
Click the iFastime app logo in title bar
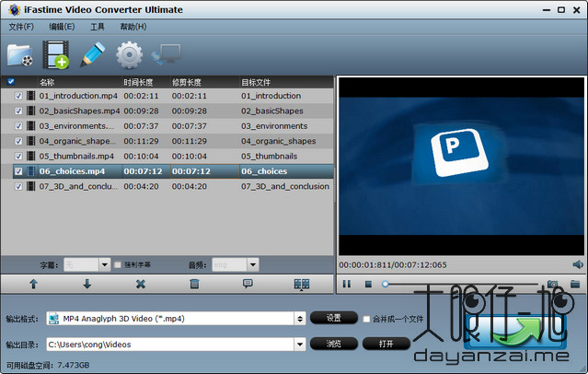(x=14, y=10)
